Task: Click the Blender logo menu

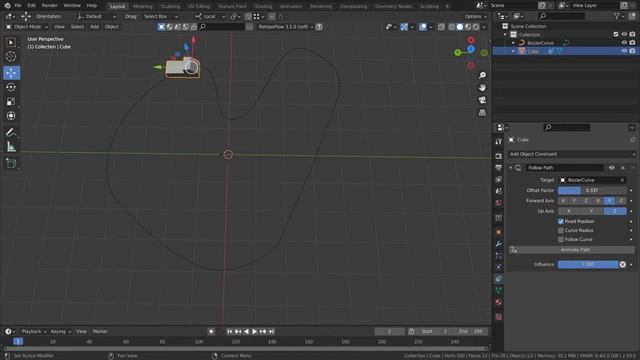Action: [x=7, y=6]
